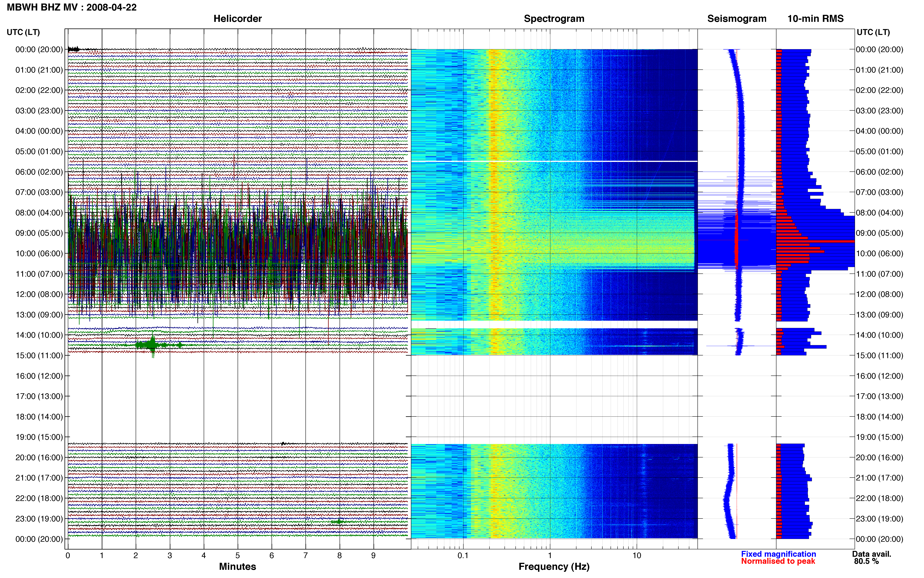
Task: Click Helicorder time label "01:00 (21:00)"
Action: [x=39, y=70]
